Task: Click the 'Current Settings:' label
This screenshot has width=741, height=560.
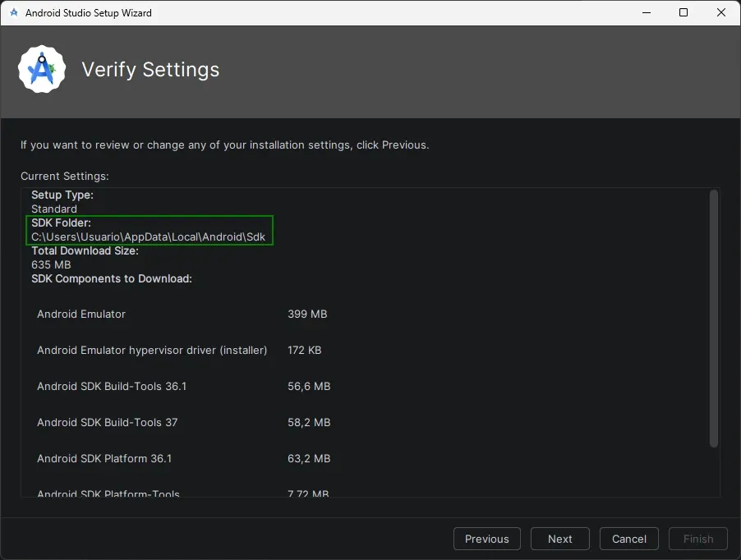Action: [x=65, y=176]
